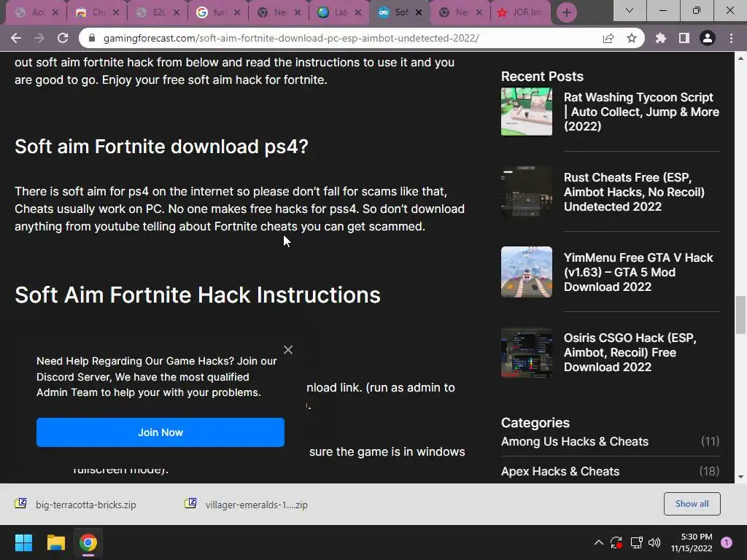Close the 'JOR Int' tab neighbor 'Ne' tab

point(479,12)
